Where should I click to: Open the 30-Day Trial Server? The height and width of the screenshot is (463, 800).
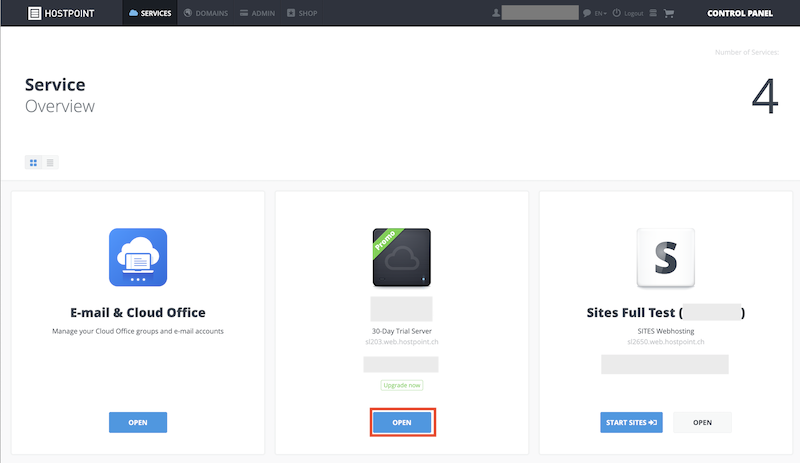(402, 423)
